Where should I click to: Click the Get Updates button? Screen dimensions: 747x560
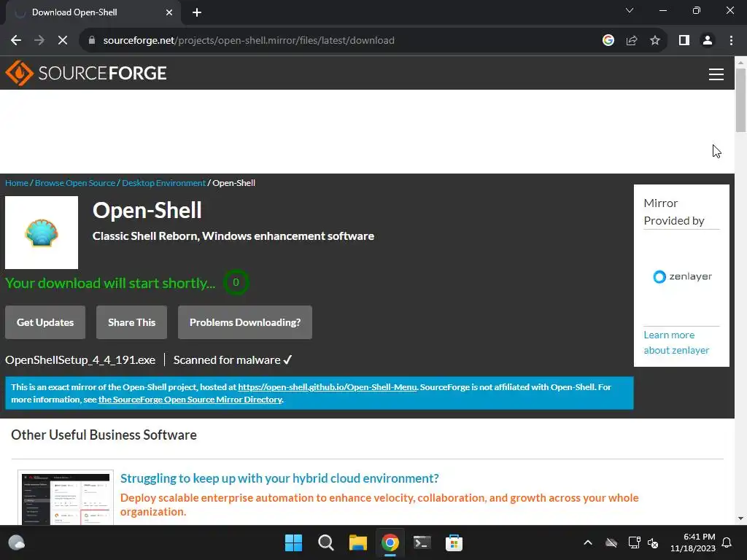45,322
